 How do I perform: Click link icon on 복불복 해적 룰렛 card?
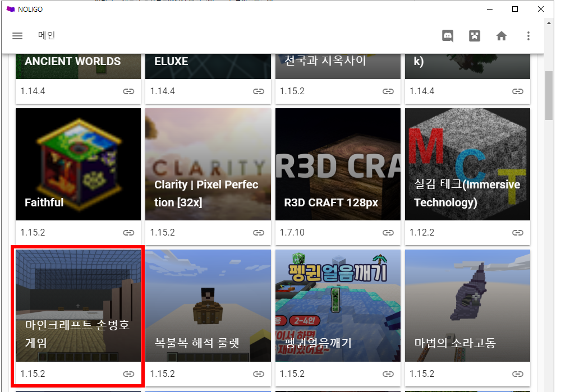pyautogui.click(x=258, y=373)
